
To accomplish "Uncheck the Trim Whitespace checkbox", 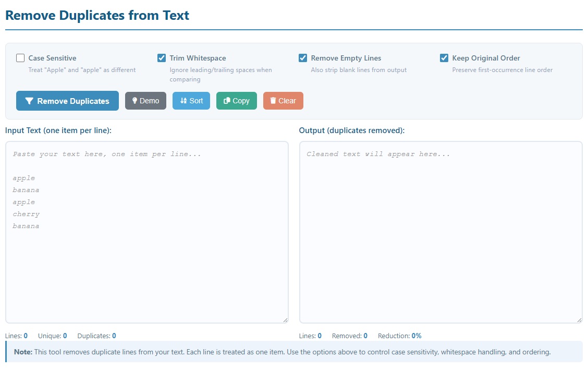I will pyautogui.click(x=162, y=58).
